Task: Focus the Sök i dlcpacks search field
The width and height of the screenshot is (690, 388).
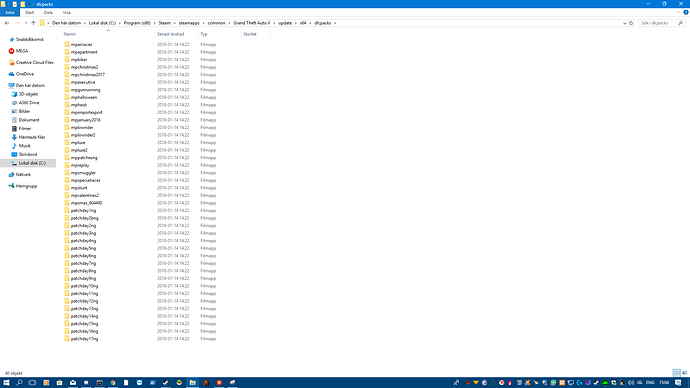Action: (658, 23)
